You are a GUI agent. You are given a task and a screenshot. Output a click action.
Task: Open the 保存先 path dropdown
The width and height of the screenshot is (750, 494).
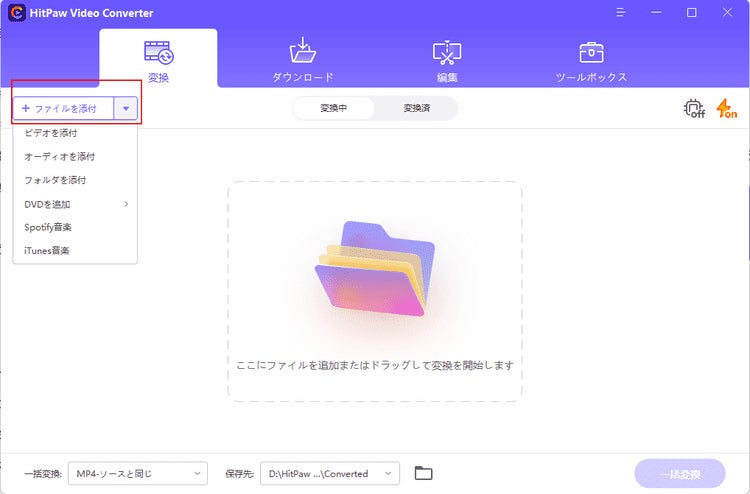pyautogui.click(x=330, y=473)
